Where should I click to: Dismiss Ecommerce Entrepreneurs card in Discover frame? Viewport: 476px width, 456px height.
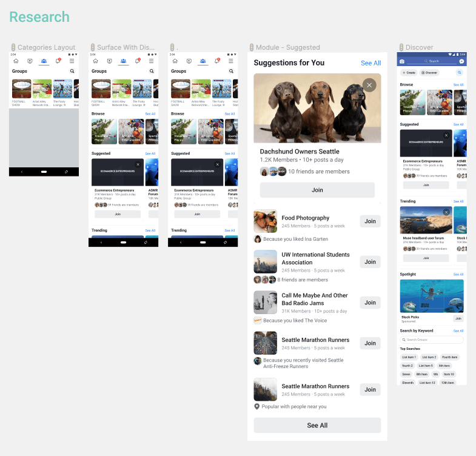click(x=446, y=135)
